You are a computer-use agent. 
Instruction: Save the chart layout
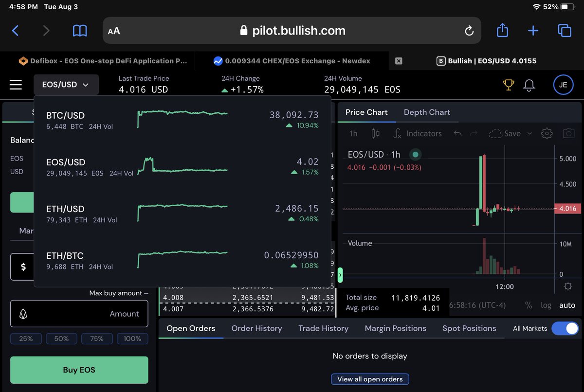504,133
